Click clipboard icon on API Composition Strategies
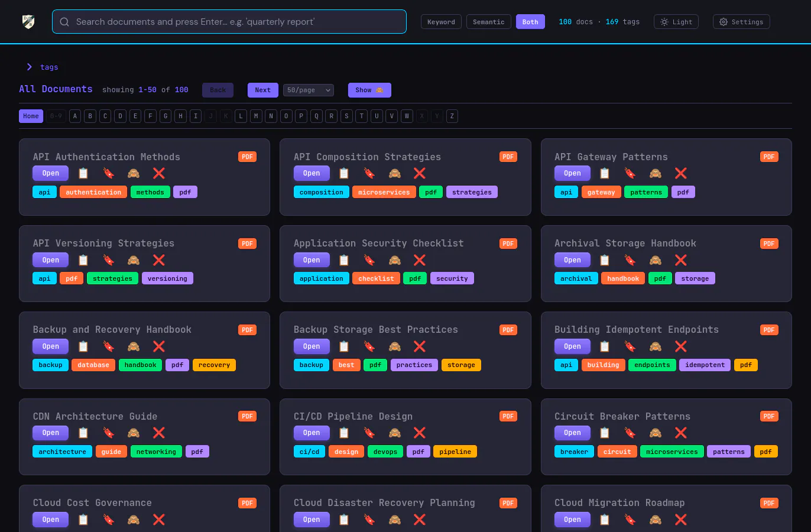 click(x=344, y=173)
